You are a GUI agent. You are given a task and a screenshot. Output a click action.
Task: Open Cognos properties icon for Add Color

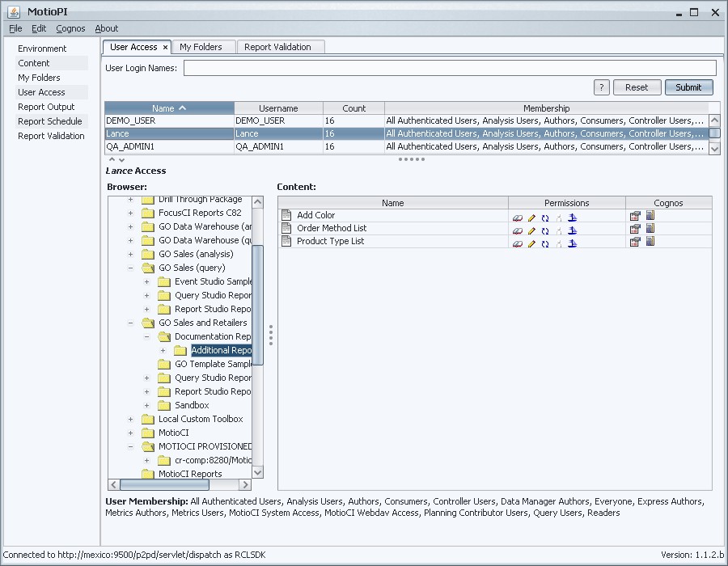[635, 216]
